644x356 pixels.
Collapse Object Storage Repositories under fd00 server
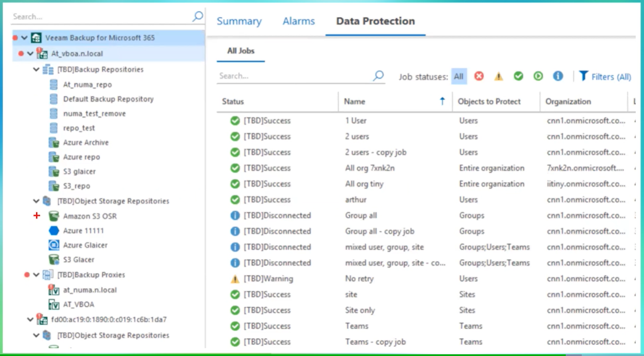36,335
